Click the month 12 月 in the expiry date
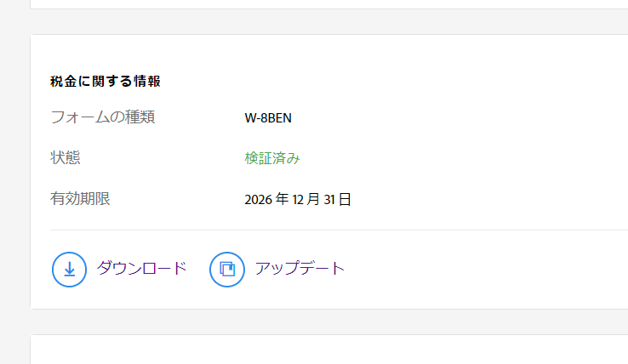Viewport: 628px width, 364px height. [x=306, y=200]
